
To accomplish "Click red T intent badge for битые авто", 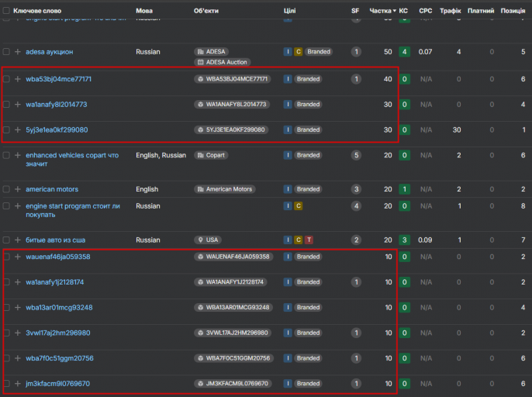I will 309,240.
